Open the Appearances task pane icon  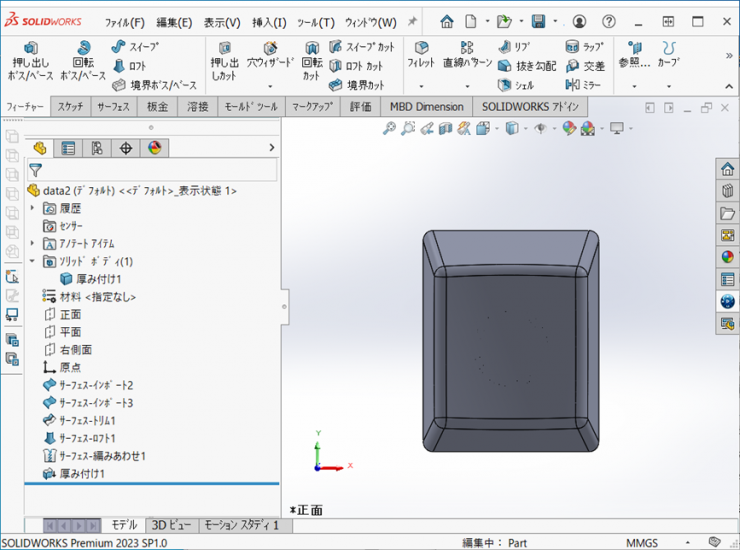[x=727, y=256]
